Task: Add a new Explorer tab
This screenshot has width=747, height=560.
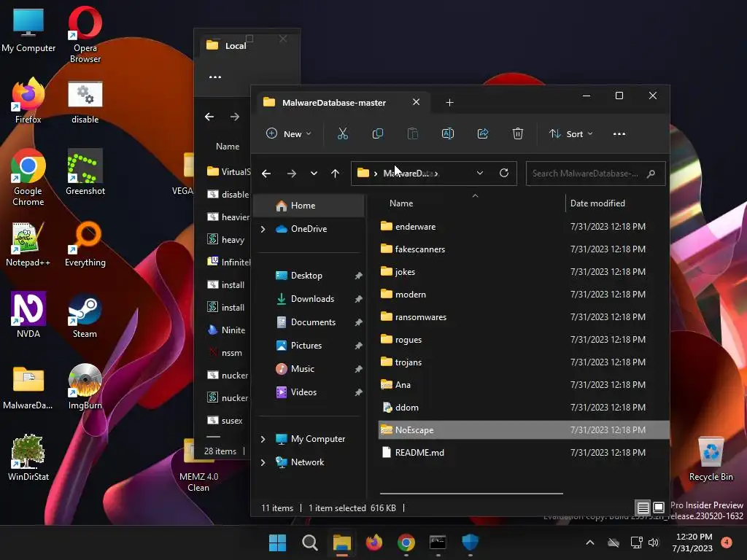Action: (449, 102)
